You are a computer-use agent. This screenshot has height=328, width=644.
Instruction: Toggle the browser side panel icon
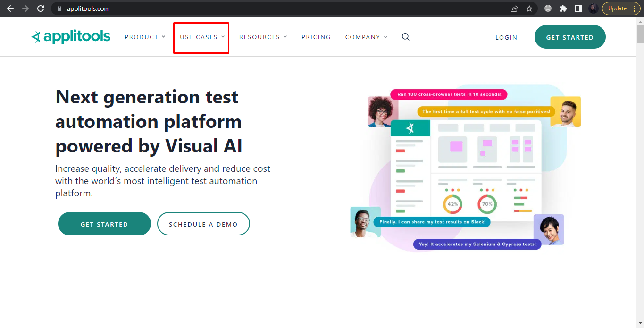point(578,8)
